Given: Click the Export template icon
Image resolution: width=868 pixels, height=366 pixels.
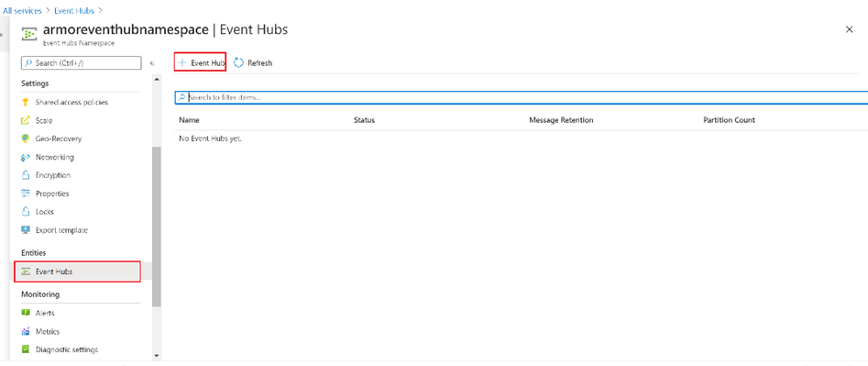Looking at the screenshot, I should 25,230.
